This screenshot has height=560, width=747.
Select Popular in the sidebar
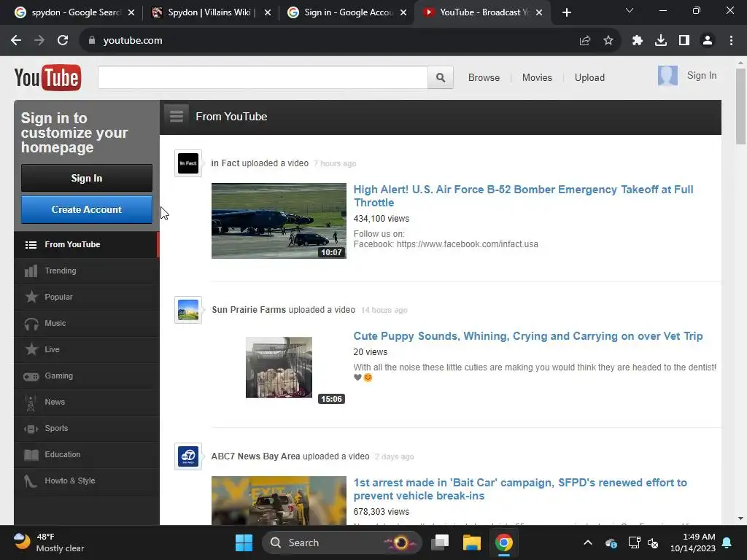(86, 297)
